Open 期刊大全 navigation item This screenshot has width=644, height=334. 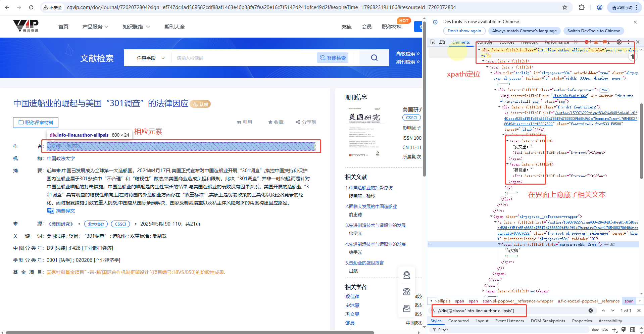175,27
